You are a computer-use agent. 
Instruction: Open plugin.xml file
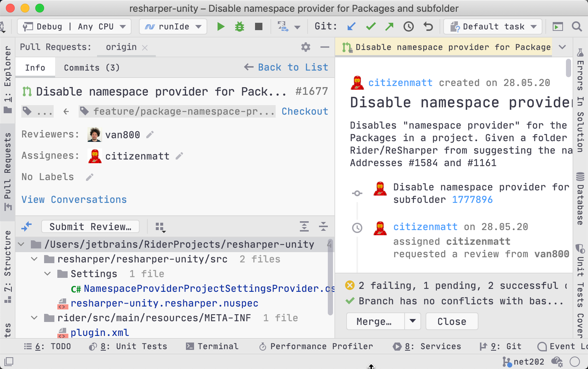pos(100,333)
